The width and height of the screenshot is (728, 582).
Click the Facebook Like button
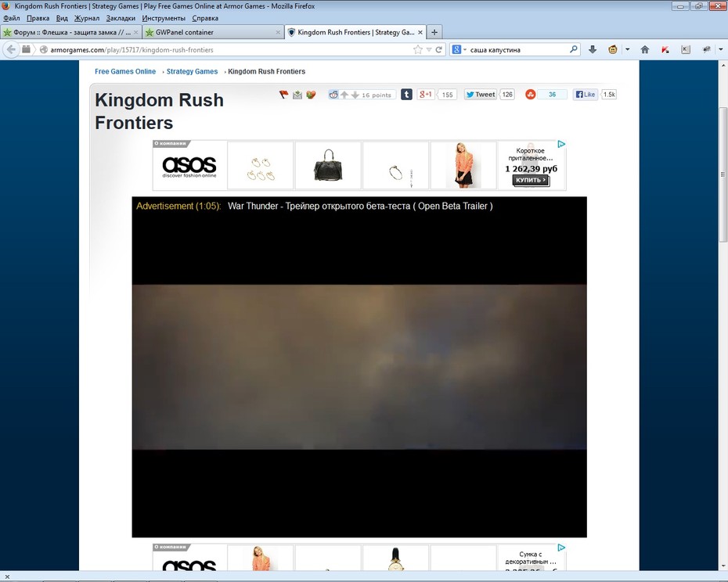click(x=586, y=95)
